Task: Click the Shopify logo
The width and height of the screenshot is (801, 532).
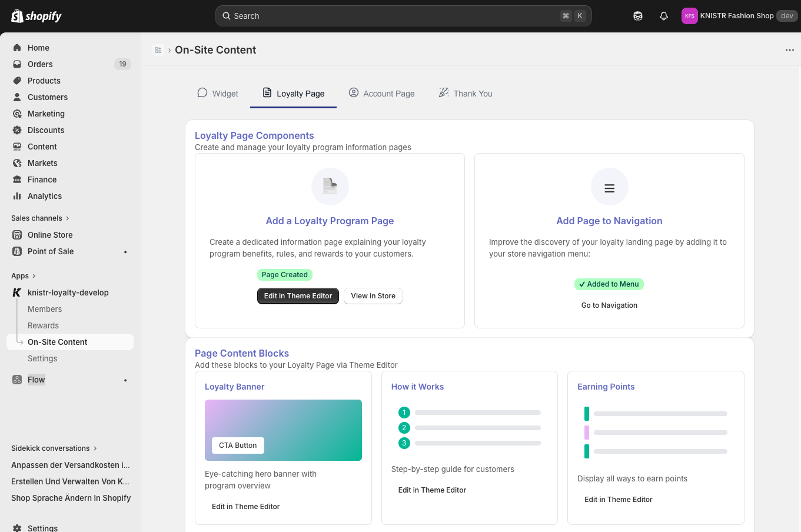Action: pyautogui.click(x=36, y=16)
